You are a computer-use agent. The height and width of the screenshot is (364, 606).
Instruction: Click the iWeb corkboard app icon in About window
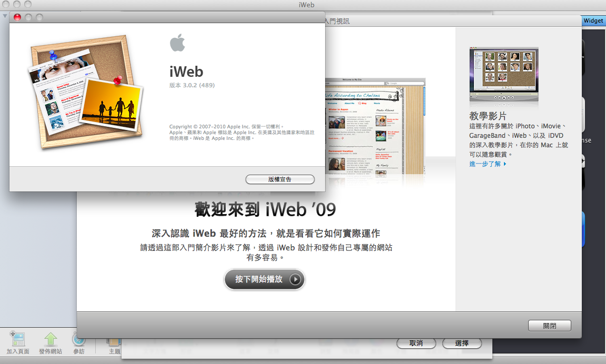pyautogui.click(x=86, y=92)
